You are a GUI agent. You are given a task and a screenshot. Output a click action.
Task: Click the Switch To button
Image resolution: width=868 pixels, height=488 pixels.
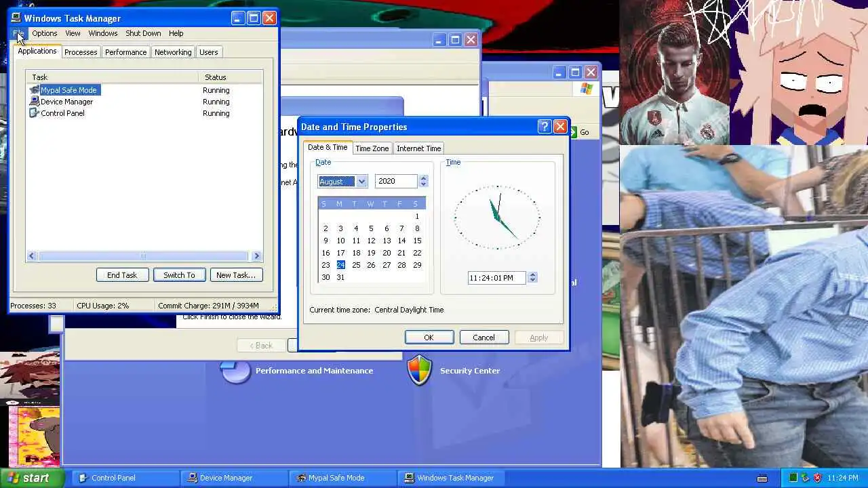click(x=179, y=275)
